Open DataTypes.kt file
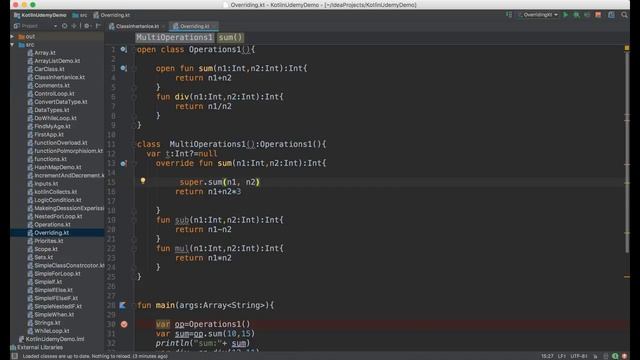 (48, 110)
